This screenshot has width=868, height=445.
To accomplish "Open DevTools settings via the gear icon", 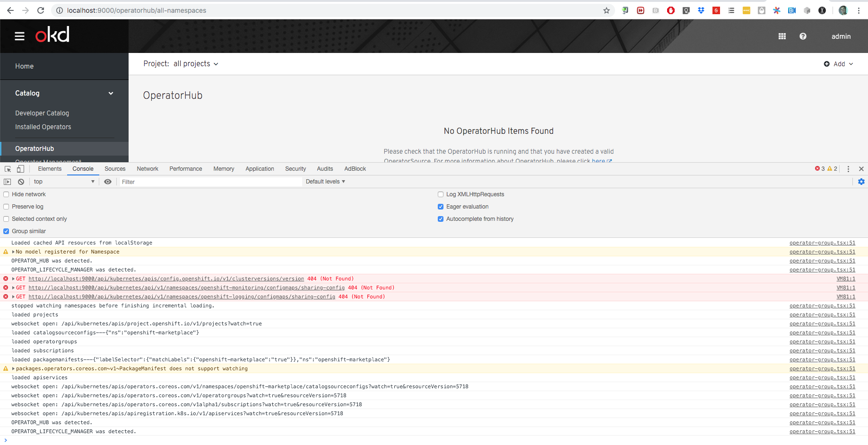I will click(x=861, y=182).
